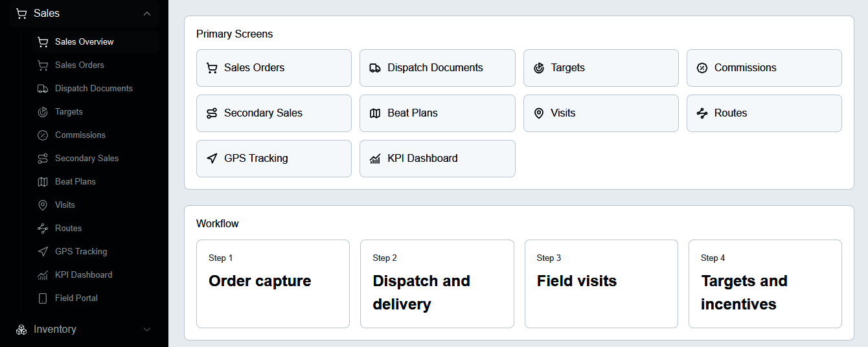The height and width of the screenshot is (347, 868).
Task: Click the map icon next to Beat Plans in sidebar
Action: click(x=43, y=182)
